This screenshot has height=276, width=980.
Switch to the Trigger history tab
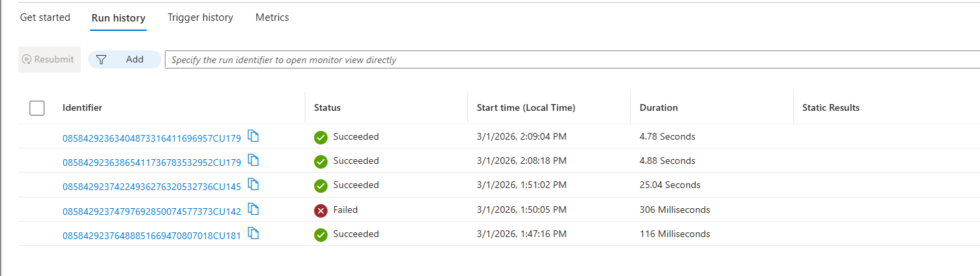click(200, 17)
